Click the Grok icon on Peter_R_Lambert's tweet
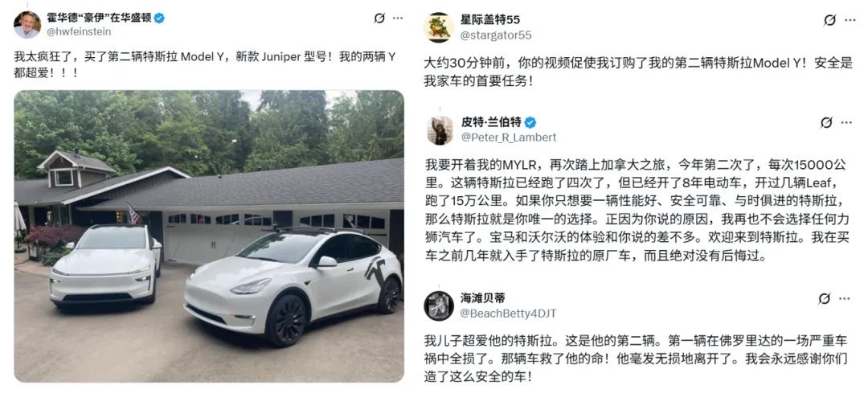Viewport: 868px width, 406px height. click(826, 122)
